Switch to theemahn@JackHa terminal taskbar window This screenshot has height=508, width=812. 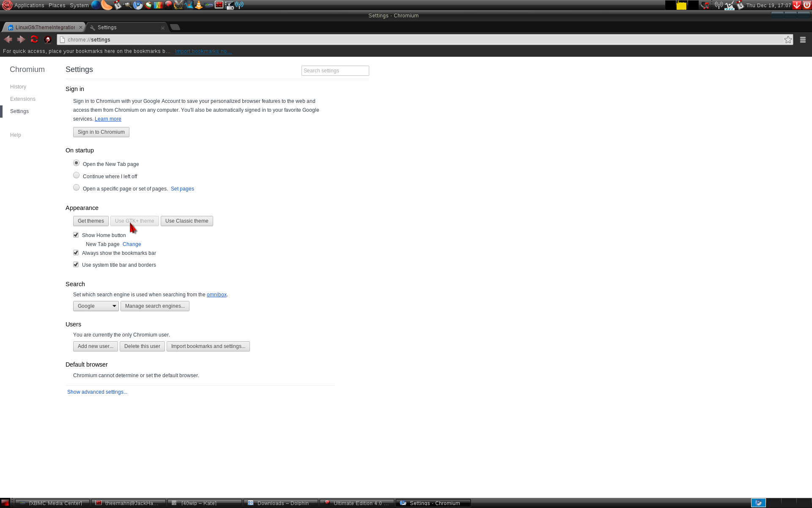coord(129,503)
